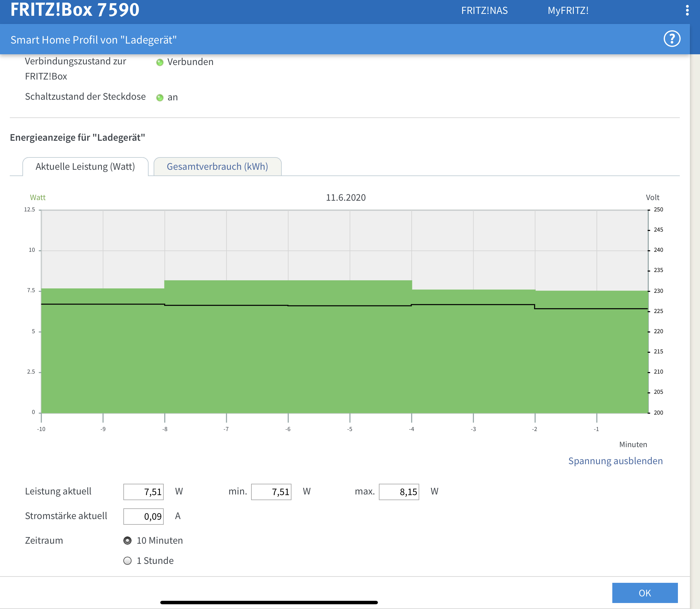
Task: Confirm with the OK button
Action: [x=644, y=593]
